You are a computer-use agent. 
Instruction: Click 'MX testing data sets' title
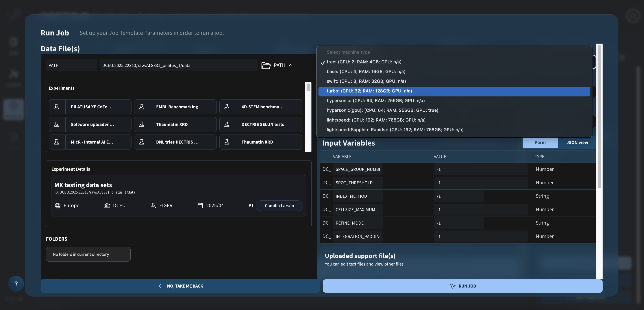pyautogui.click(x=83, y=185)
